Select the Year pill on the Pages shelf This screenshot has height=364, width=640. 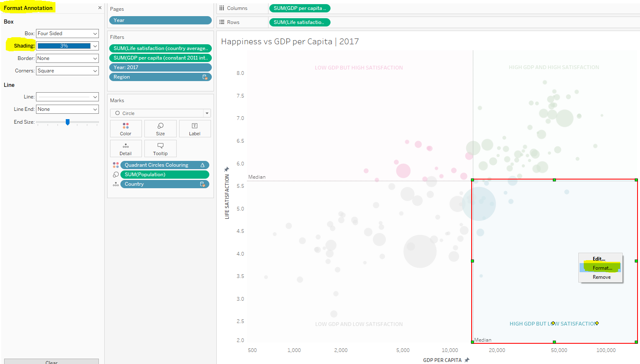160,20
